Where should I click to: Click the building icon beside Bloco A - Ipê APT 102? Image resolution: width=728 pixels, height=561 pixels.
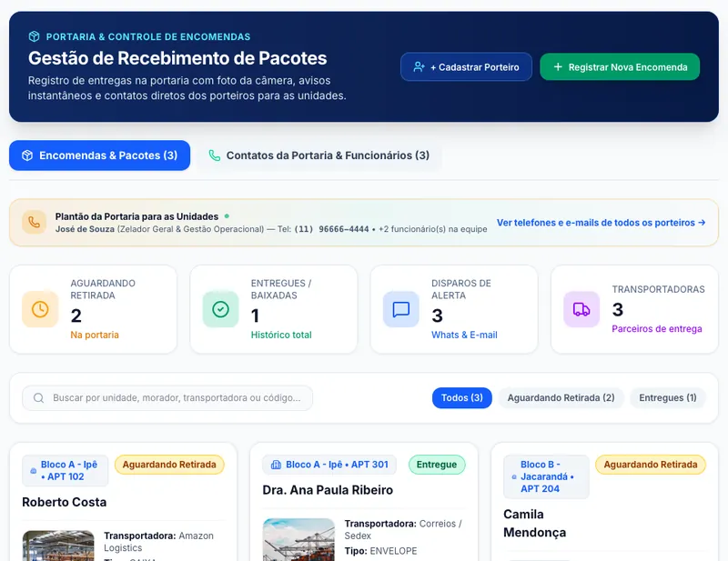click(34, 470)
